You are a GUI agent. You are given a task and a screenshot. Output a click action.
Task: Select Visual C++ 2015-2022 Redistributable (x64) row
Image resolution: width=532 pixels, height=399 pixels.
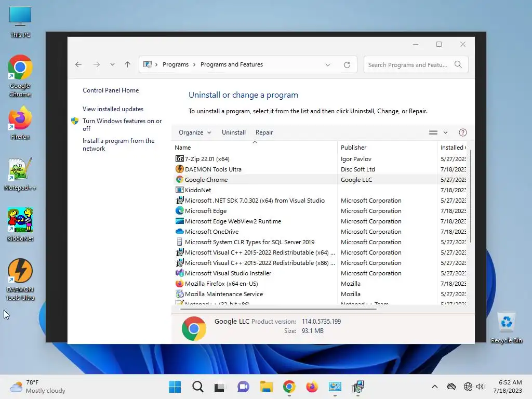click(x=320, y=252)
